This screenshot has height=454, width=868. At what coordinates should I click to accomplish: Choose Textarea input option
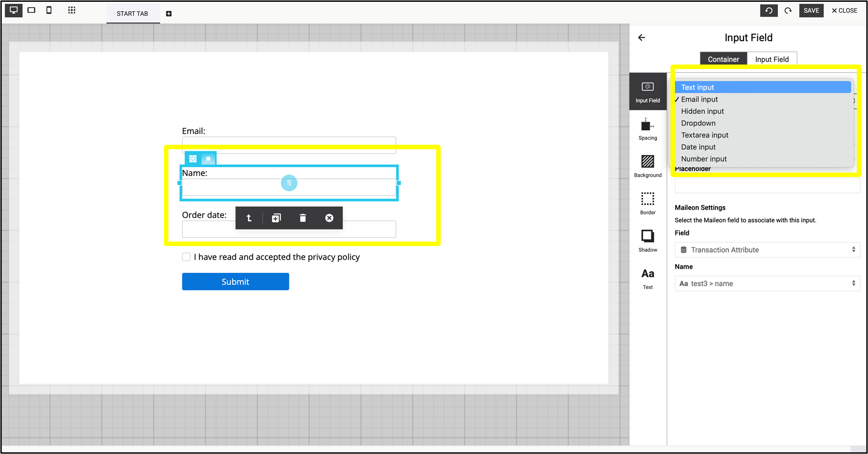coord(763,135)
